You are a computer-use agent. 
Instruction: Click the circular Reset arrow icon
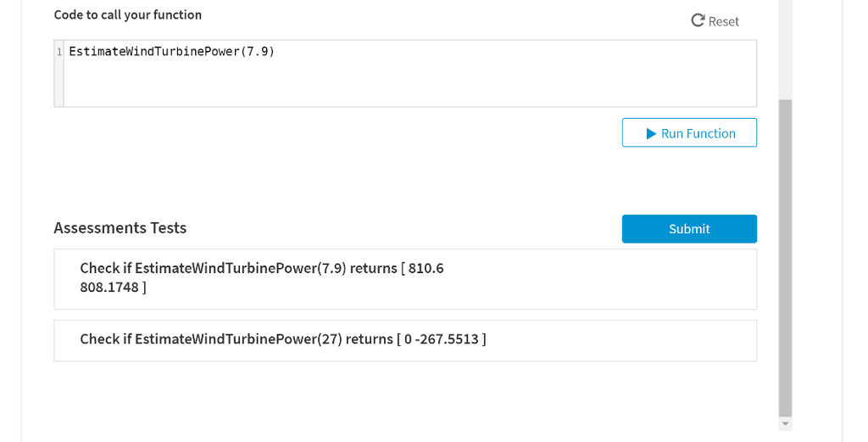(698, 20)
